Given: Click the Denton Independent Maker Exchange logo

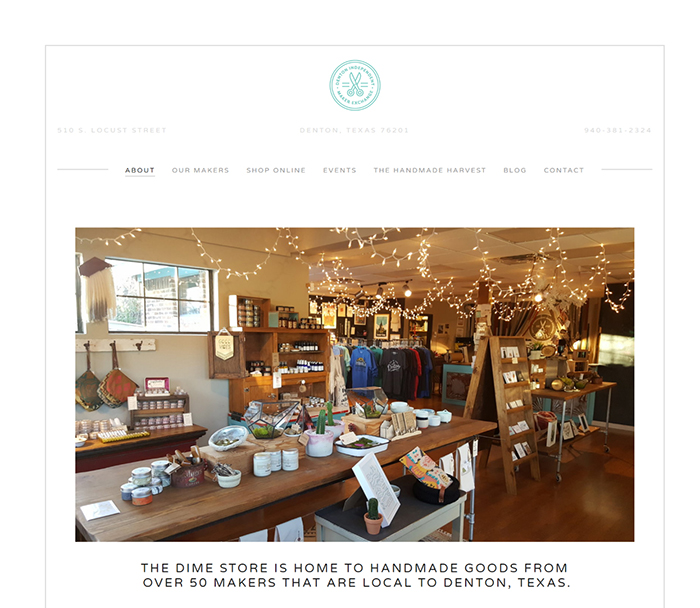Looking at the screenshot, I should (355, 86).
